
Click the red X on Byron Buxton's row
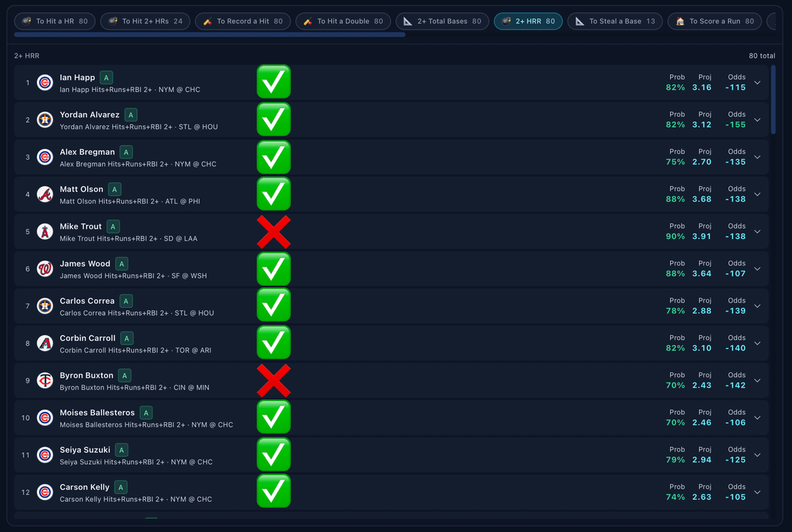274,380
